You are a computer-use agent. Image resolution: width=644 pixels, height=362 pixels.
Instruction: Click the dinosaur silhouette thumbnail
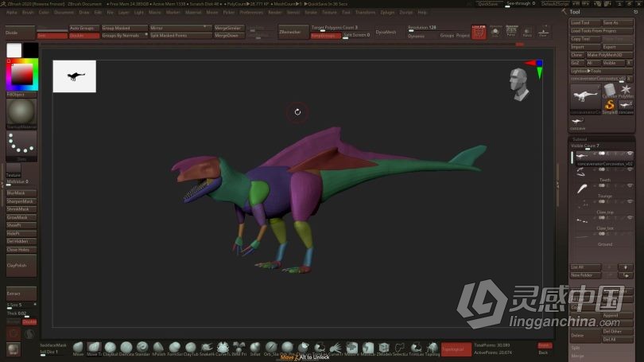click(75, 76)
